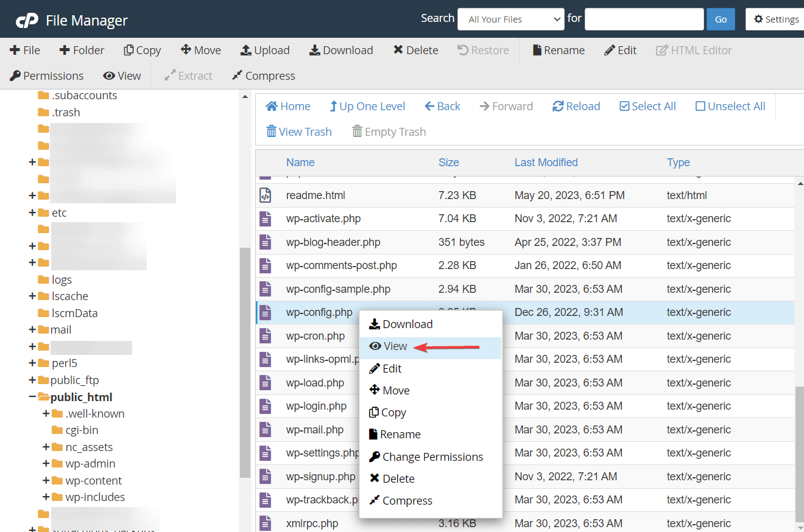804x532 pixels.
Task: Open the All Your Files search dropdown
Action: (x=510, y=19)
